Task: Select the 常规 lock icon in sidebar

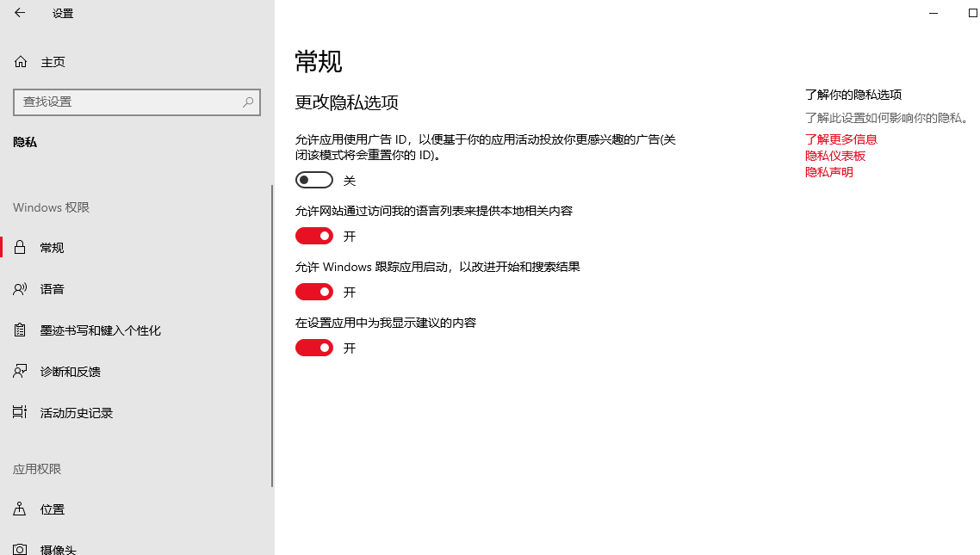Action: click(x=19, y=247)
